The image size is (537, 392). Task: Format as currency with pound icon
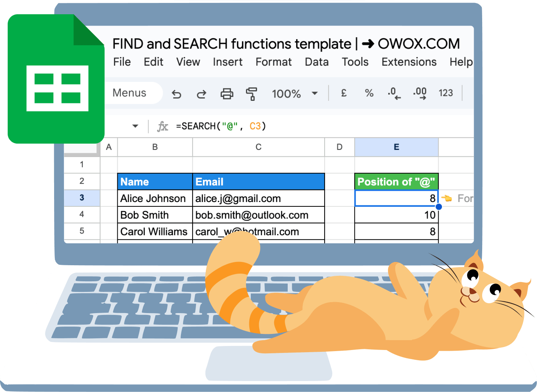tap(344, 93)
